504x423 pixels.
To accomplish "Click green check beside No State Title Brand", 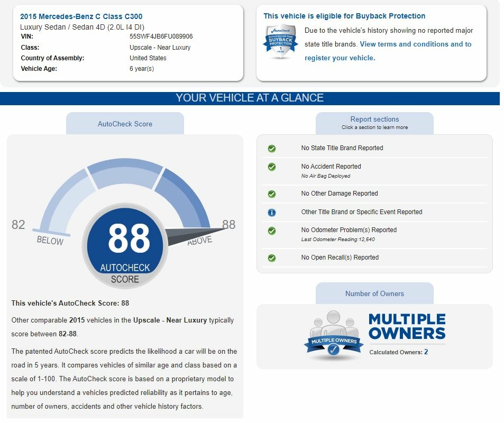I will point(272,149).
